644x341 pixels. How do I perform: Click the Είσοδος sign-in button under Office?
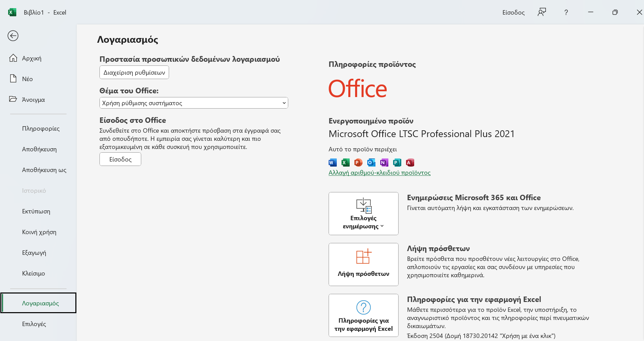coord(120,159)
